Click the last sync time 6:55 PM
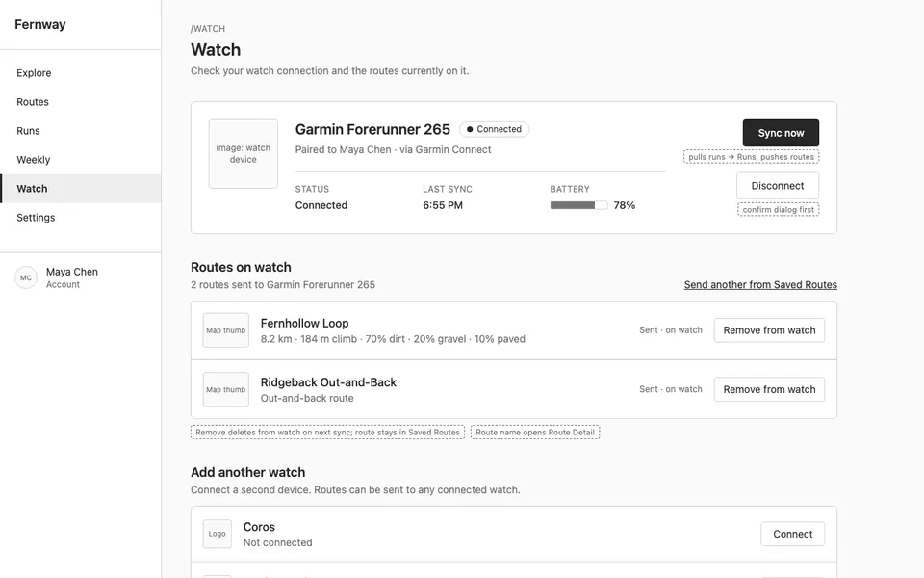The image size is (924, 578). [x=443, y=205]
